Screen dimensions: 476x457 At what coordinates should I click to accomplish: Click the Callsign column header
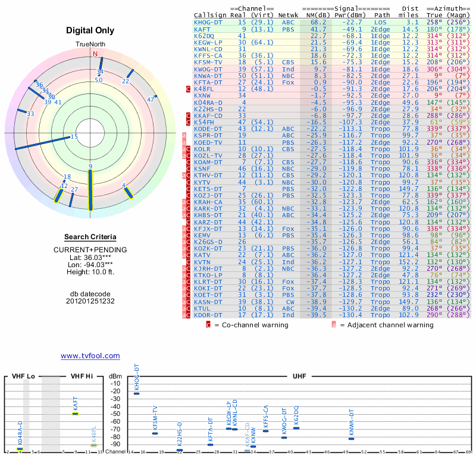click(210, 15)
